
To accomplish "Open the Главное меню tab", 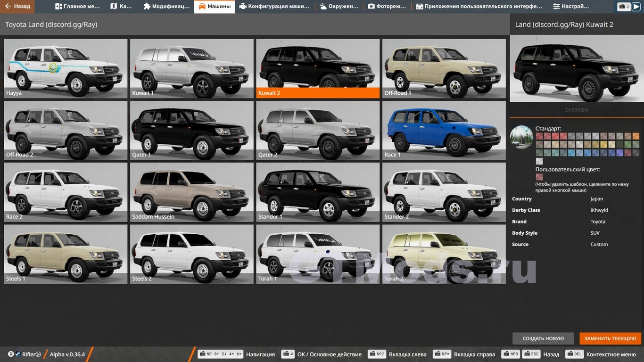I will 77,7.
